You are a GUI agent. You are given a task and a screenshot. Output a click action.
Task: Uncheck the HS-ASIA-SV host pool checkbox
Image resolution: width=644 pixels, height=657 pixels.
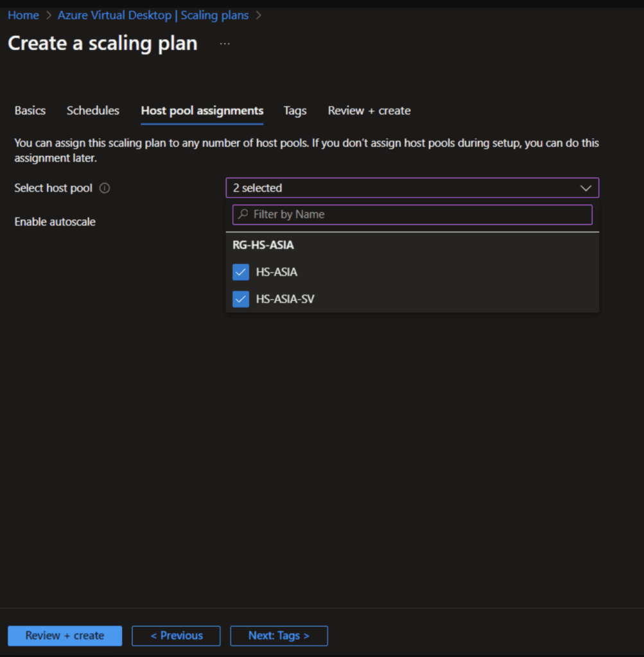pos(241,299)
